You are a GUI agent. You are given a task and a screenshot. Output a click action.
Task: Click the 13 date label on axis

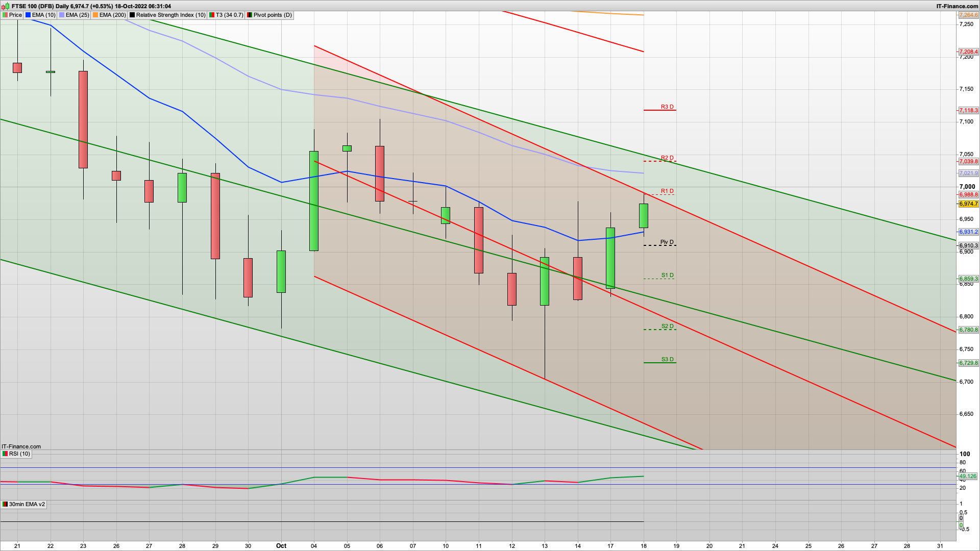(x=545, y=546)
